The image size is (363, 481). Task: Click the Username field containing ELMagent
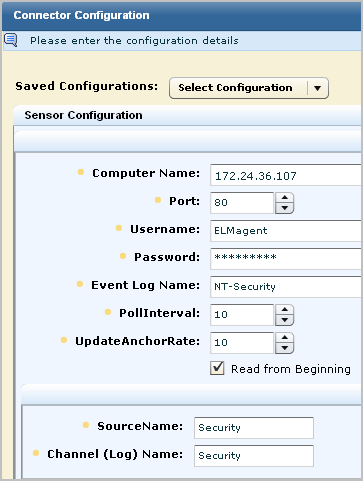(x=286, y=231)
